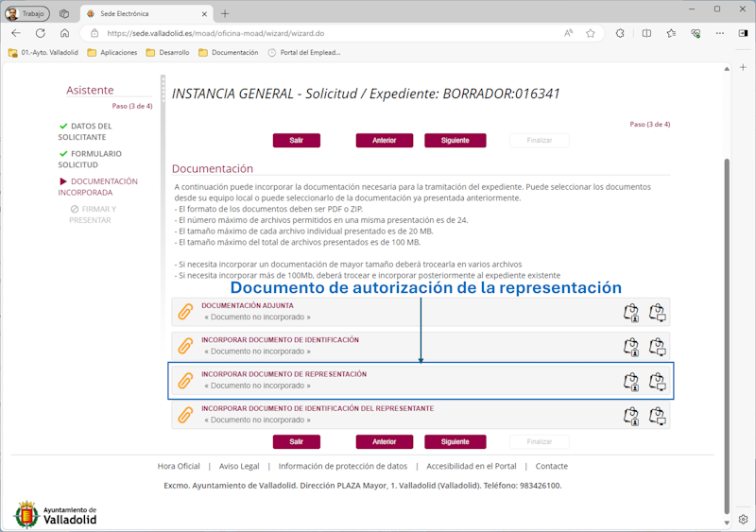Click Siguiente button above Documentación heading
This screenshot has height=532, width=756.
coord(455,141)
